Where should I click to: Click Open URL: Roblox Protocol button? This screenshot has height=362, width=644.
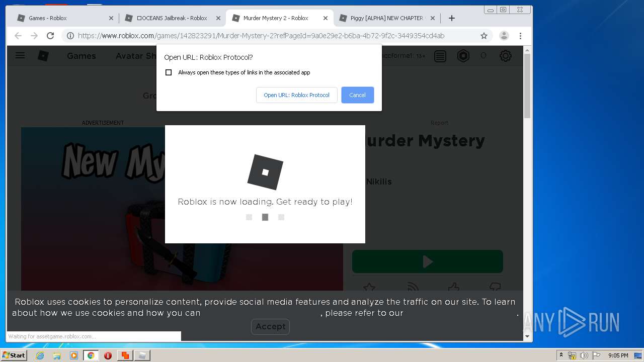tap(297, 95)
